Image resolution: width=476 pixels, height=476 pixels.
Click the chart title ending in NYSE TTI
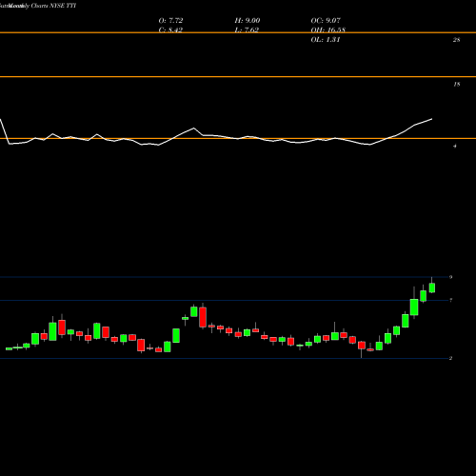coord(38,6)
